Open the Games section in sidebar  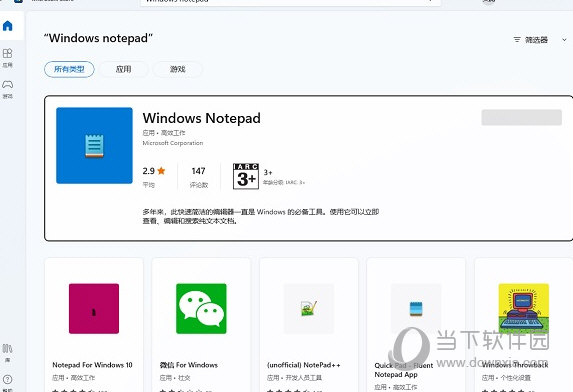(8, 89)
